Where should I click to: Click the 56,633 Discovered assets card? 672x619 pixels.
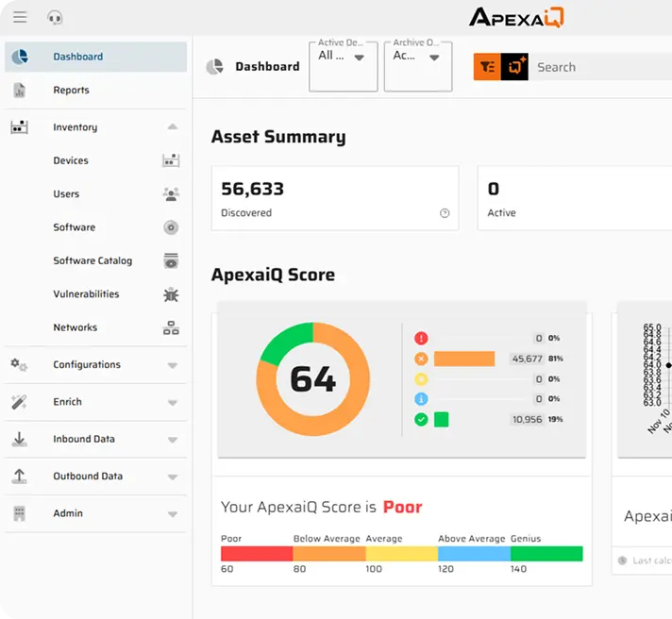coord(334,198)
